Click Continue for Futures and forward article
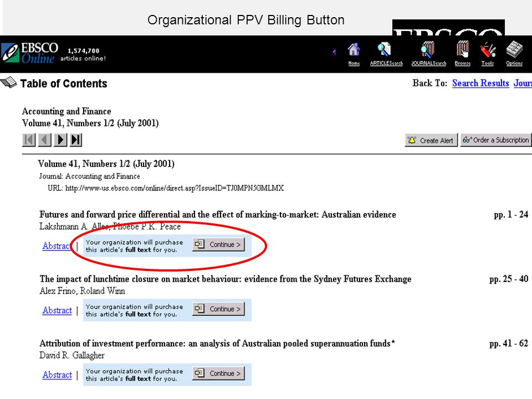The width and height of the screenshot is (532, 399). [x=218, y=244]
